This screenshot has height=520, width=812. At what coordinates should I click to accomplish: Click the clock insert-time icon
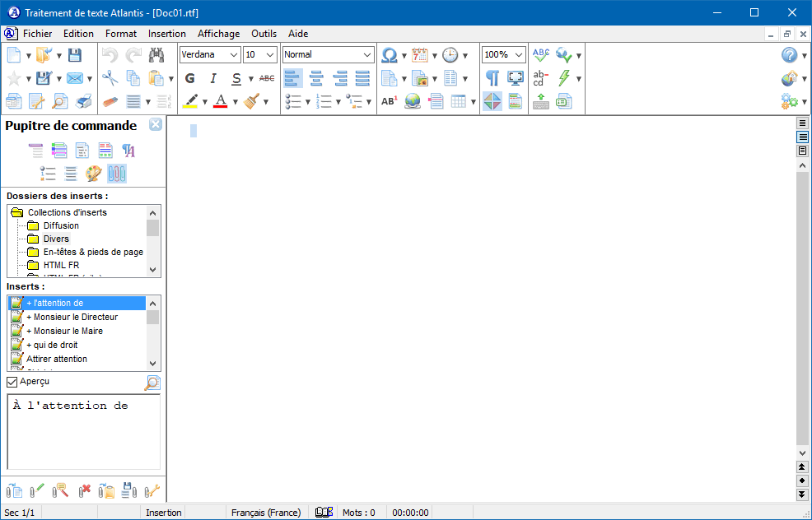click(450, 55)
